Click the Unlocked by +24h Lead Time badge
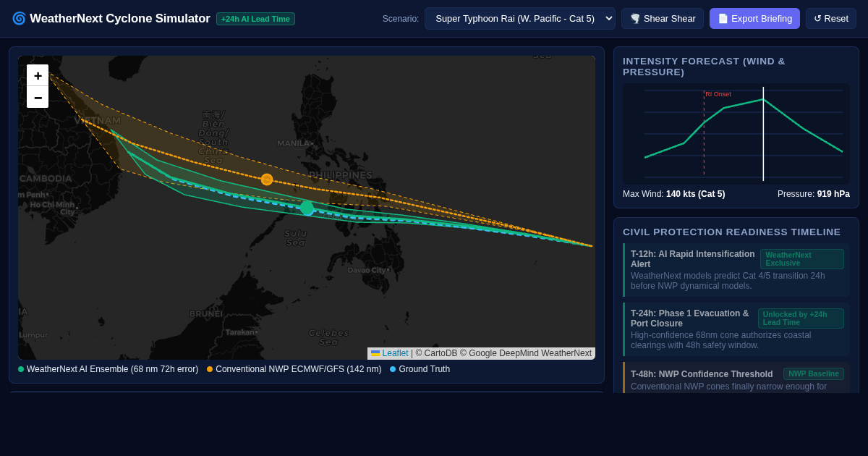Image resolution: width=868 pixels, height=456 pixels. (x=801, y=318)
